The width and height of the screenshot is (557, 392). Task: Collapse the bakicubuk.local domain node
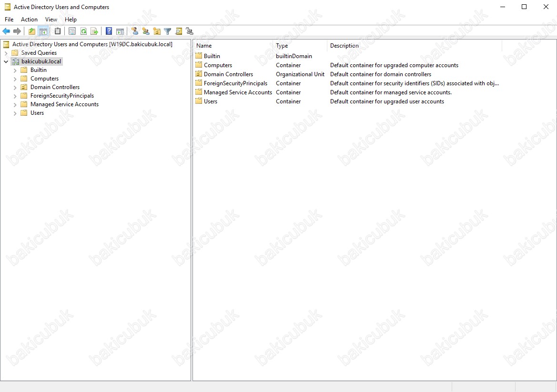[x=6, y=61]
